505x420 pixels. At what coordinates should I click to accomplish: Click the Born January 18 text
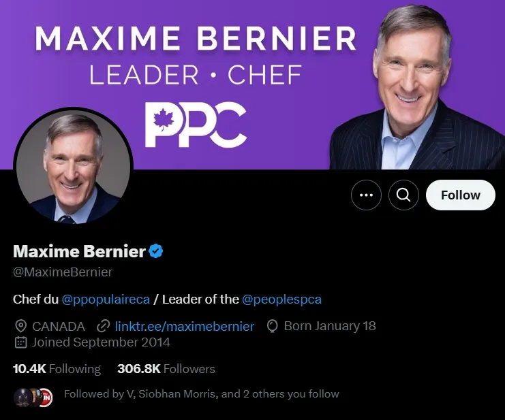tap(330, 326)
